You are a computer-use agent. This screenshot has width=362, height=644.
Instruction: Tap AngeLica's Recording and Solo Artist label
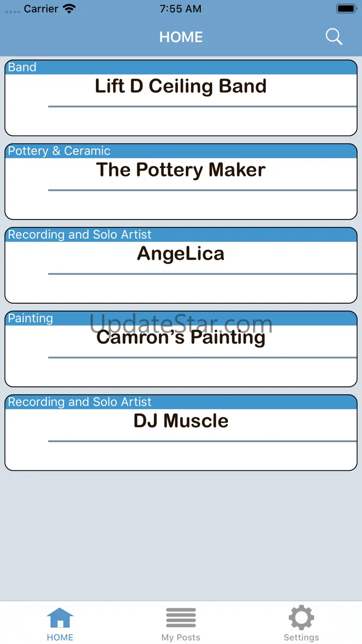point(80,234)
